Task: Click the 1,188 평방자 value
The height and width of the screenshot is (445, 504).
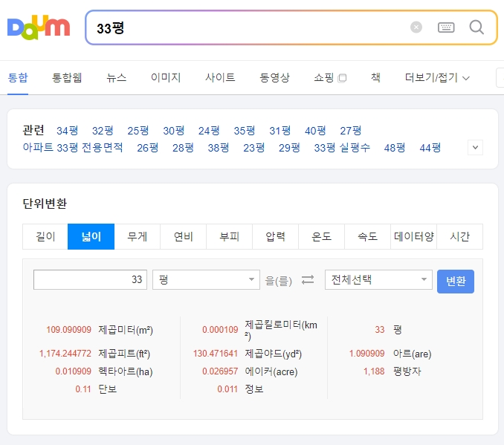Action: coord(374,371)
